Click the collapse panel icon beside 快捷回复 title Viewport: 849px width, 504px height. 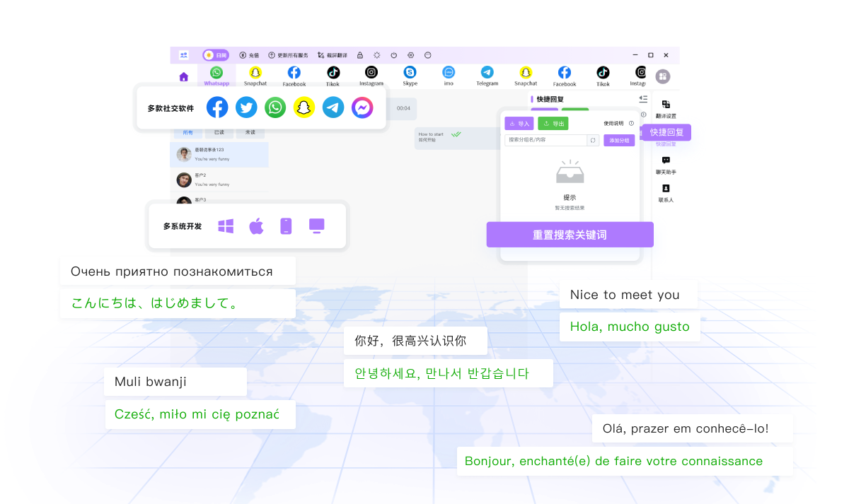[643, 99]
